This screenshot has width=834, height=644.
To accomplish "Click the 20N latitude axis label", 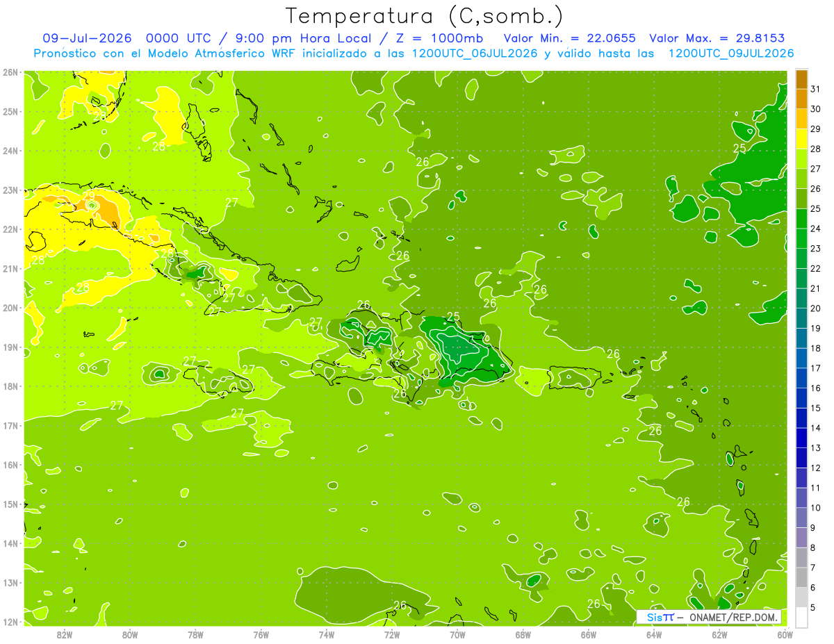I will [10, 308].
